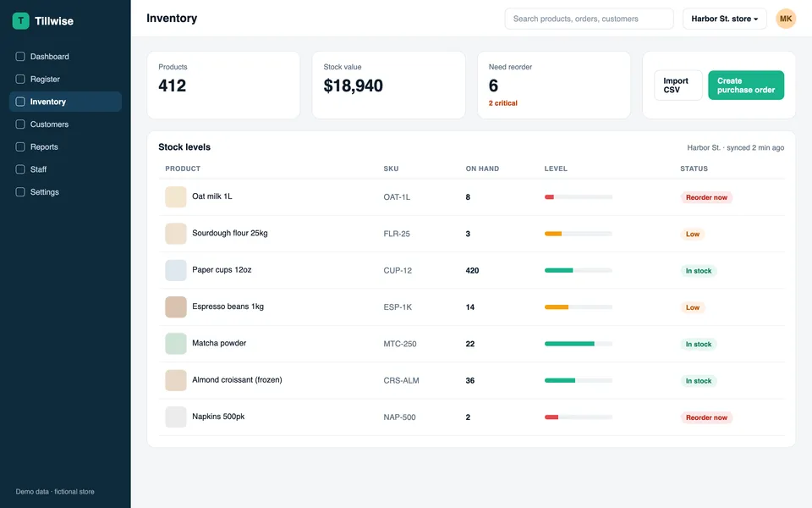The height and width of the screenshot is (508, 812).
Task: Click SKU cell ESP-1K
Action: point(398,306)
